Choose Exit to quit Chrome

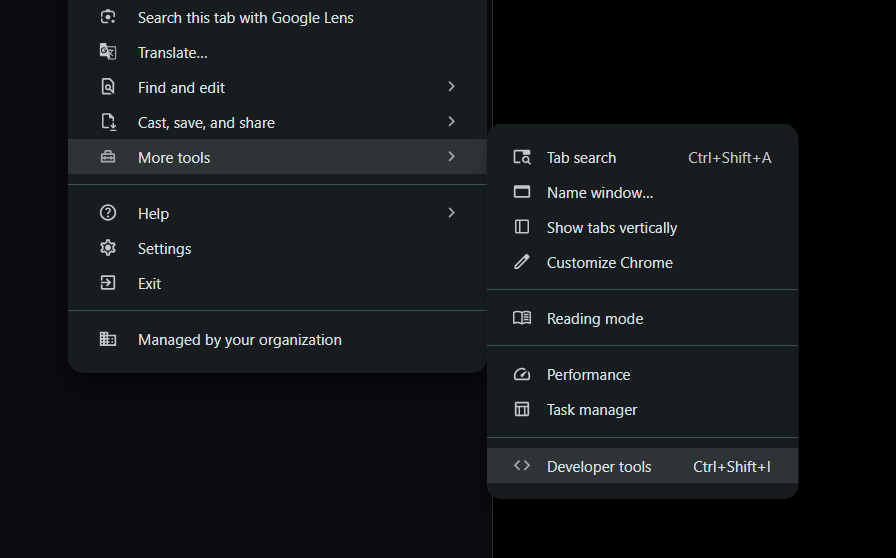tap(277, 283)
